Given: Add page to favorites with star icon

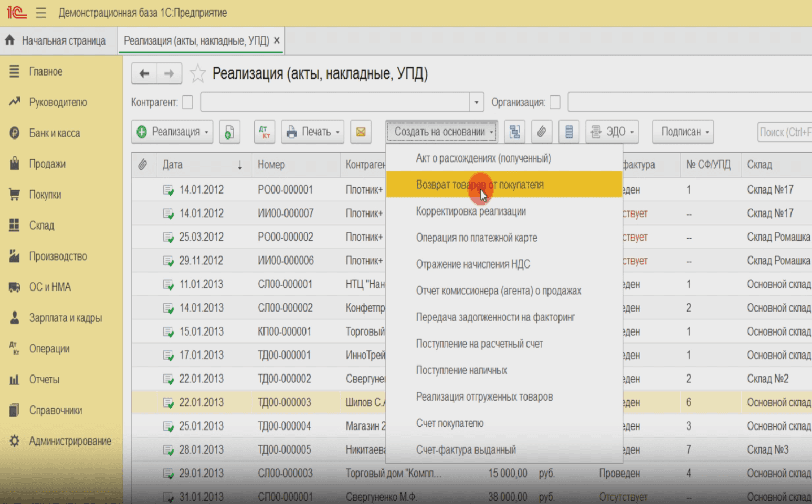Looking at the screenshot, I should coord(197,74).
